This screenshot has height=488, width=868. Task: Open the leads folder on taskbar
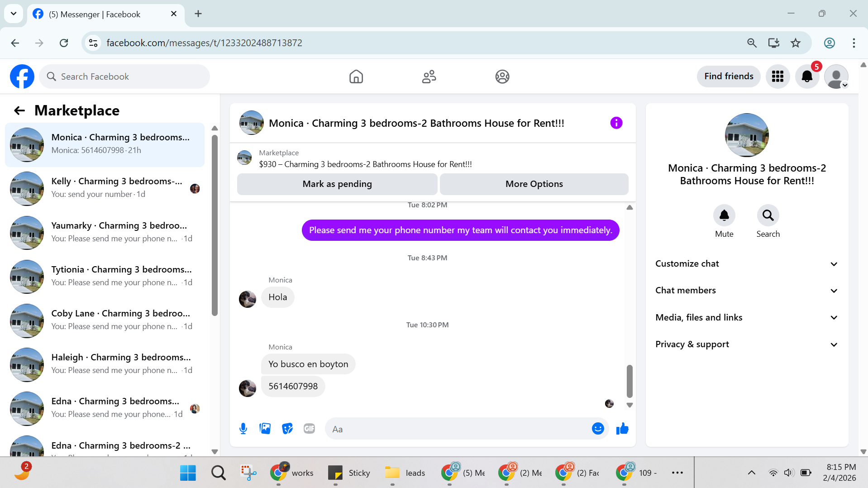coord(405,473)
